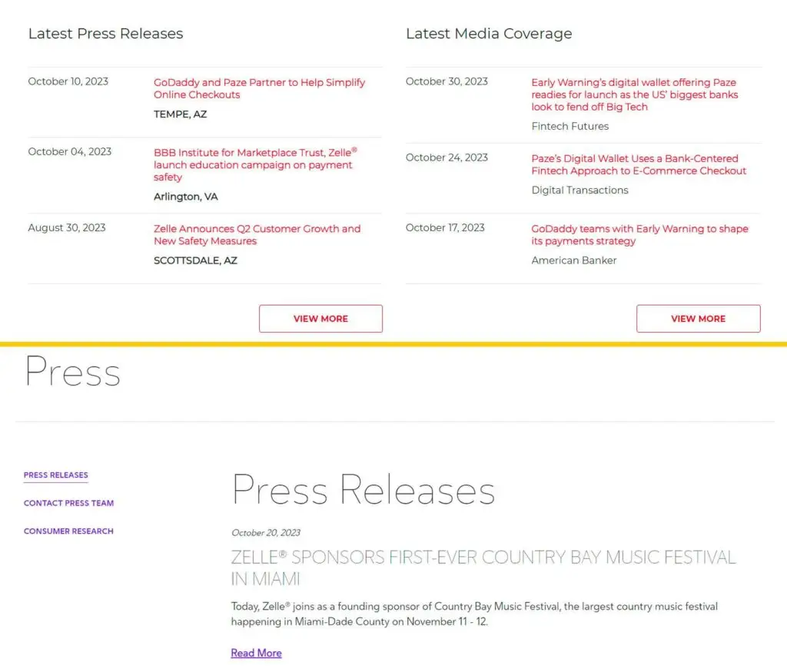The height and width of the screenshot is (672, 787).
Task: Click the Latest Press Releases heading
Action: click(105, 34)
